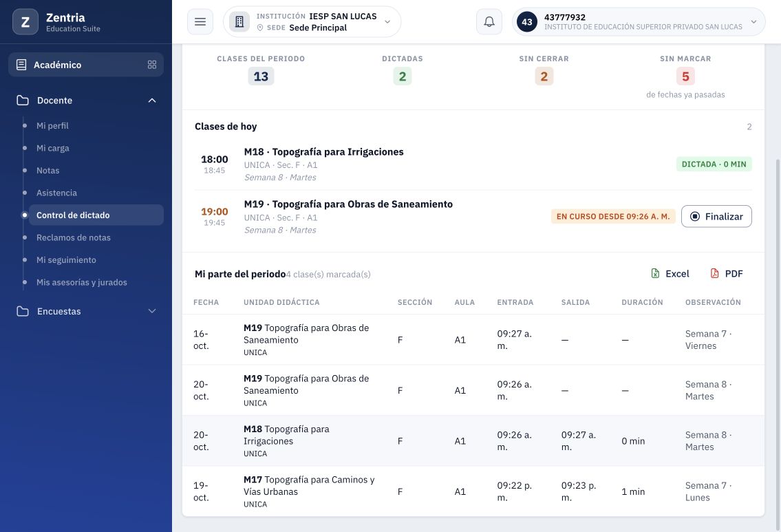Viewport: 781px width, 532px height.
Task: Export the period report as PDF
Action: (x=727, y=273)
